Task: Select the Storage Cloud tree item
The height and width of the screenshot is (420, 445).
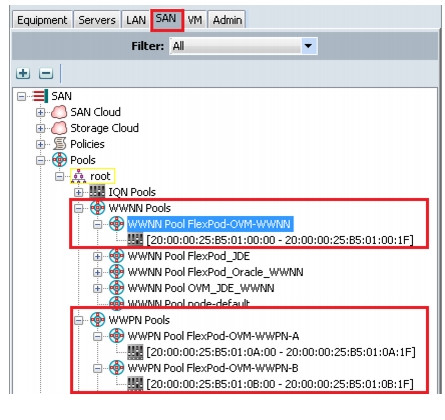Action: point(104,128)
